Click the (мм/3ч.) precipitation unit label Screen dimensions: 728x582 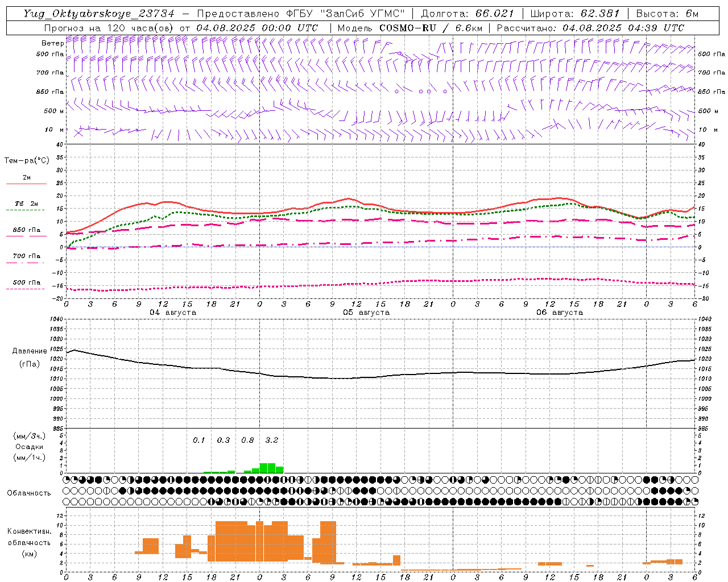[x=30, y=436]
